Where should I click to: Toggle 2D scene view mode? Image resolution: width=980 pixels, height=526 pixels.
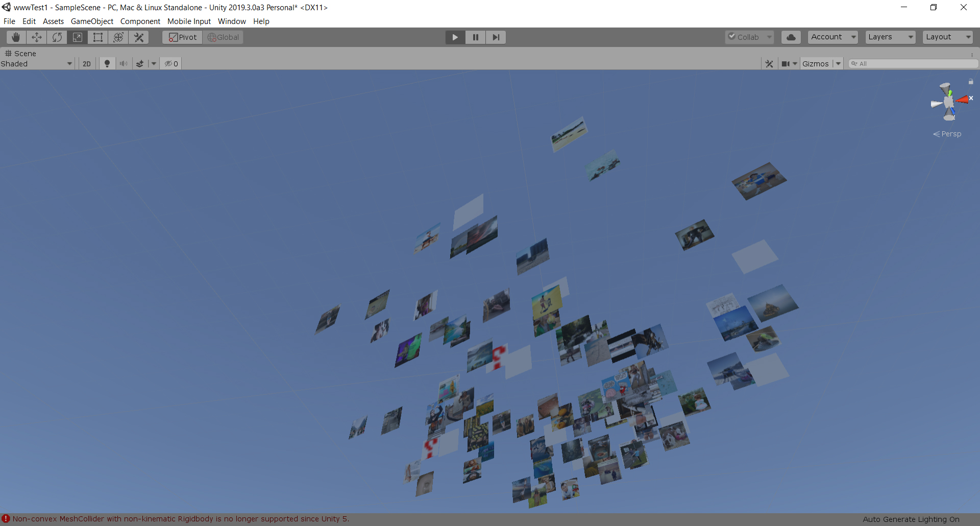pyautogui.click(x=87, y=64)
